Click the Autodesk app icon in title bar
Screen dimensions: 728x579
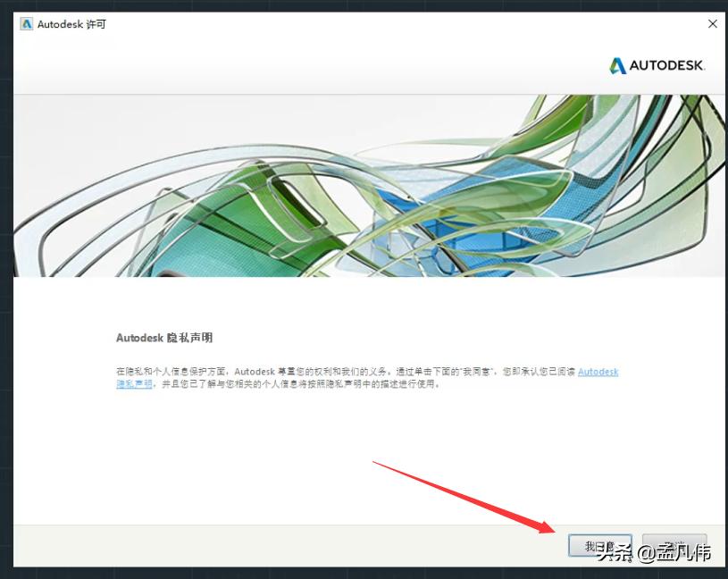[27, 24]
